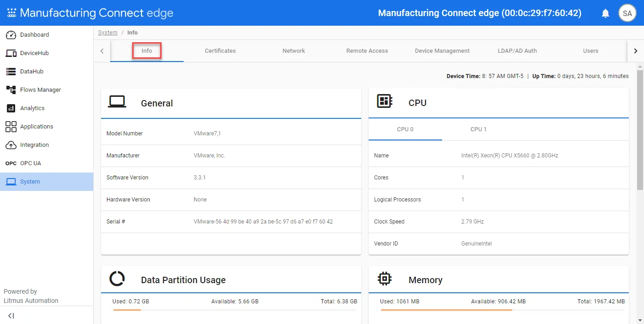644x324 pixels.
Task: Click the Memory card chip icon
Action: click(x=384, y=278)
